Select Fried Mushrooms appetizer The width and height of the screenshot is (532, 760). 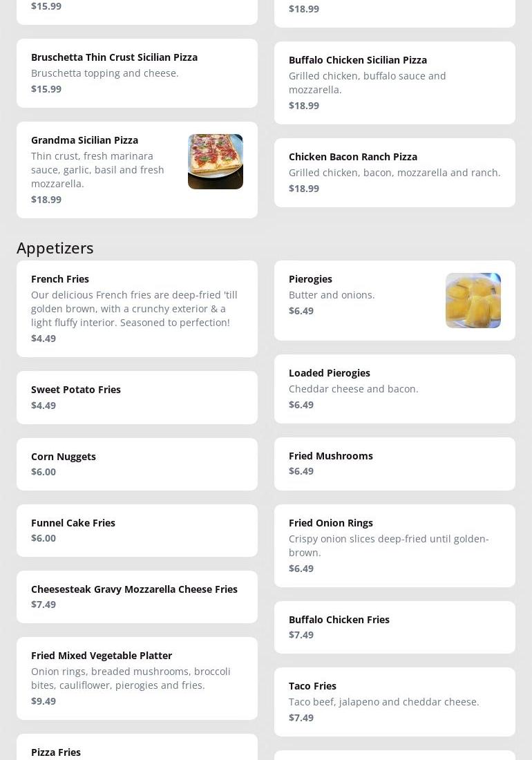click(395, 464)
